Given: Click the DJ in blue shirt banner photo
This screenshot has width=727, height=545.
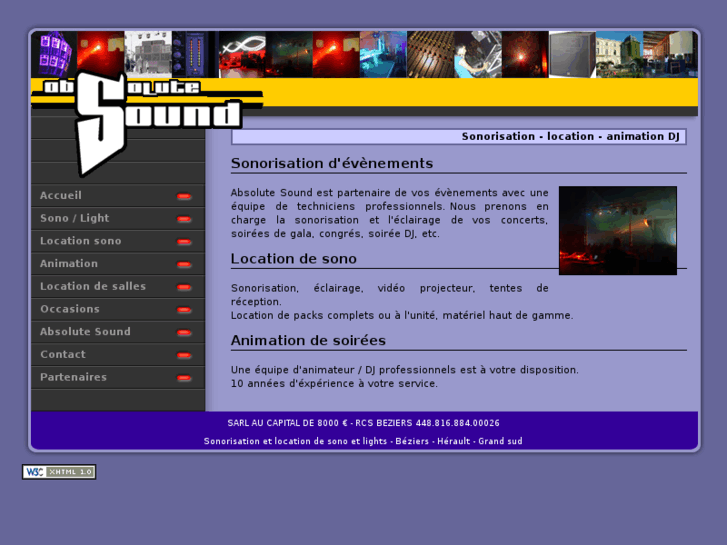Looking at the screenshot, I should pos(478,54).
